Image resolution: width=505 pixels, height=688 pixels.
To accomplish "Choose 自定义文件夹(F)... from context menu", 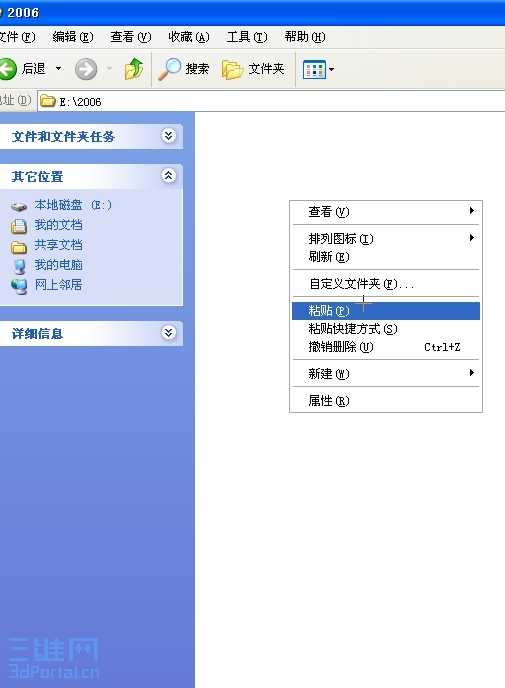I will click(386, 284).
